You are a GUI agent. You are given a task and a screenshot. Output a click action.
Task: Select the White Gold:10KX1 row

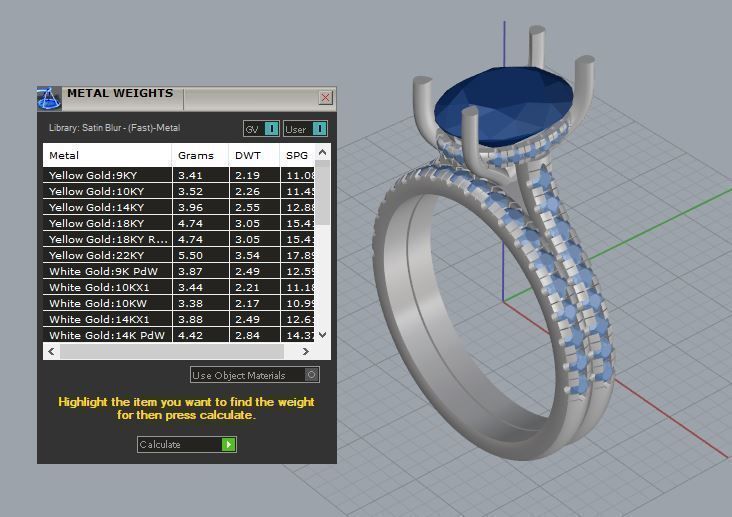point(179,287)
